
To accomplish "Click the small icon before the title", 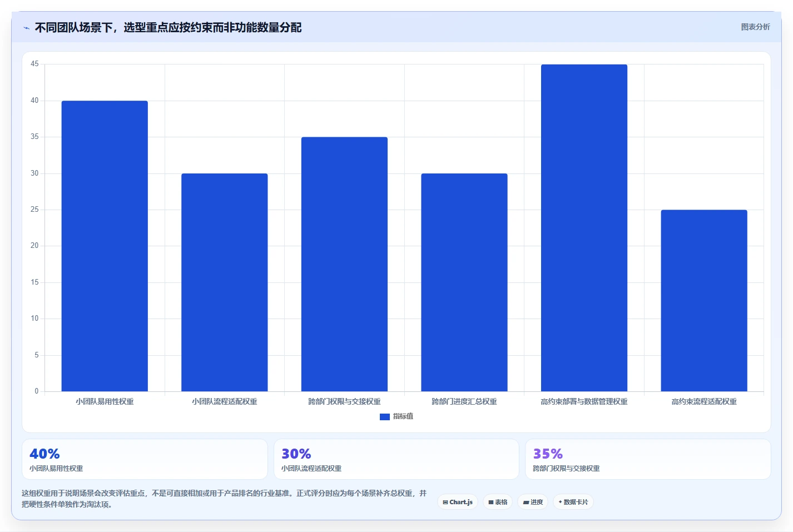I will point(26,28).
